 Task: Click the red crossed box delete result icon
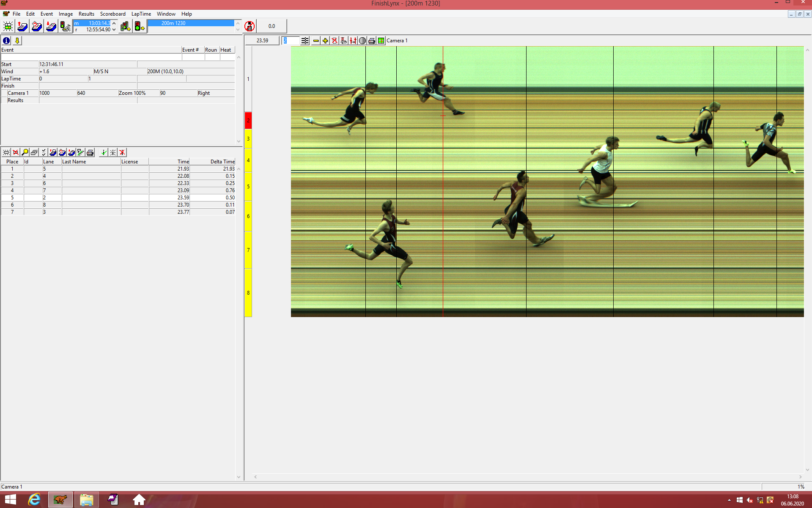point(16,152)
